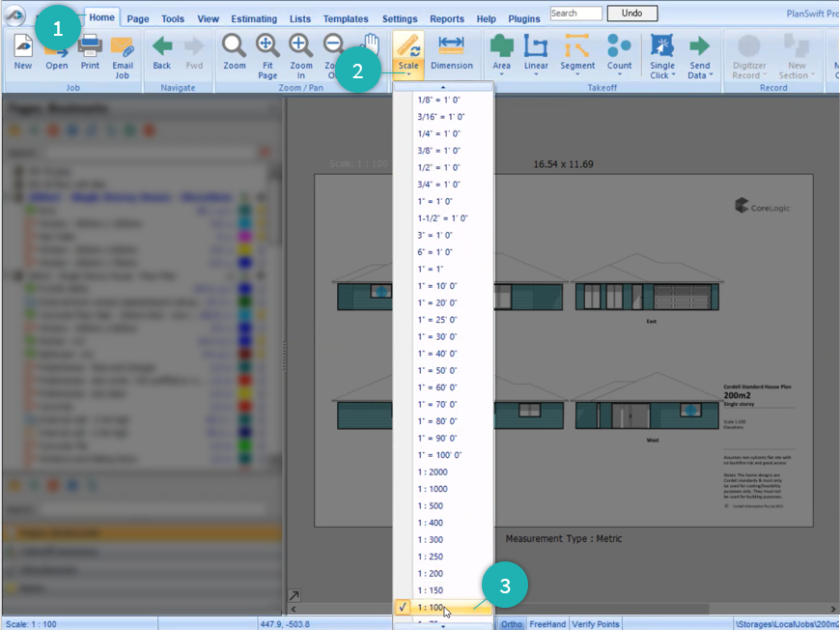The width and height of the screenshot is (840, 630).
Task: Enable the Ortho mode toggle
Action: (511, 623)
